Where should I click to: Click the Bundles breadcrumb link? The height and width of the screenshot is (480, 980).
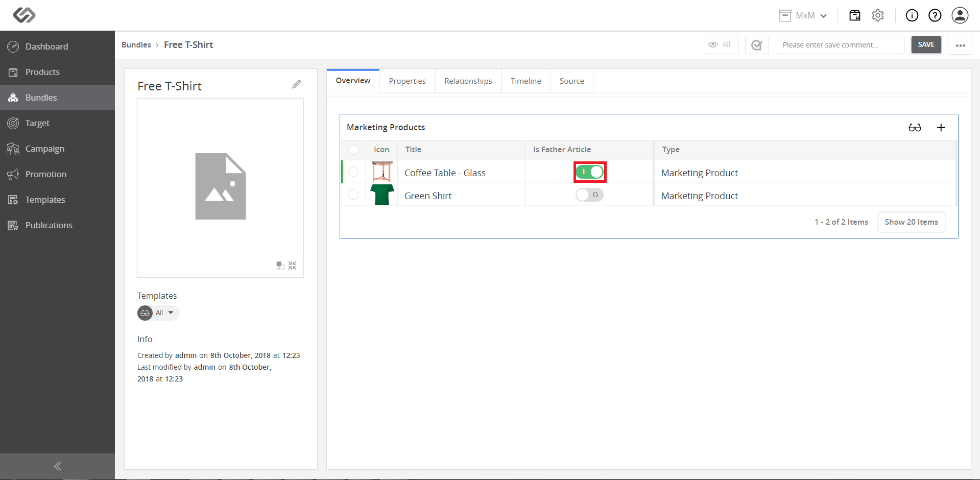point(136,45)
